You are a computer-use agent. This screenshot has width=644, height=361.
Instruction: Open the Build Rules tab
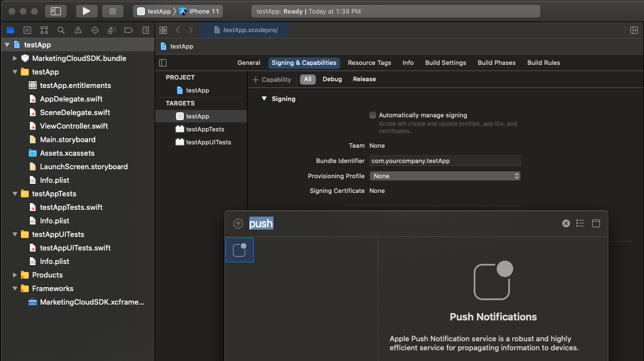544,63
